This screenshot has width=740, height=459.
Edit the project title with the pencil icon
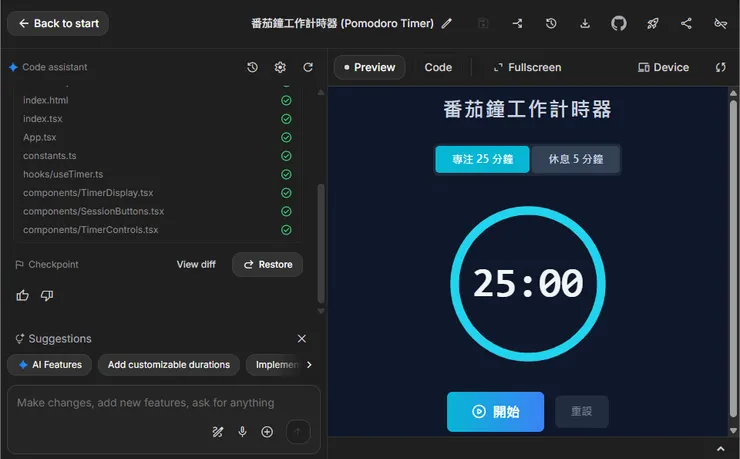click(446, 24)
